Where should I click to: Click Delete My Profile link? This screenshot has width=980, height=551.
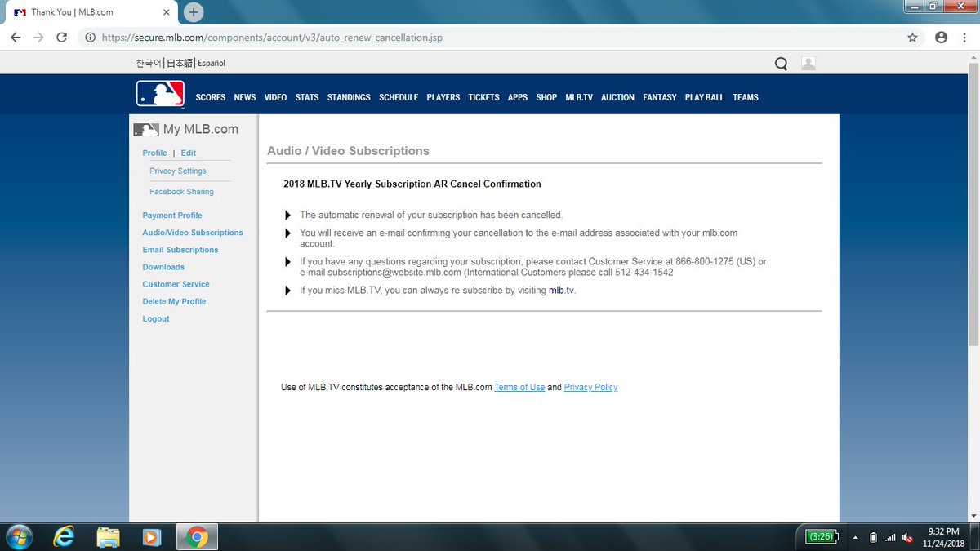pos(174,301)
